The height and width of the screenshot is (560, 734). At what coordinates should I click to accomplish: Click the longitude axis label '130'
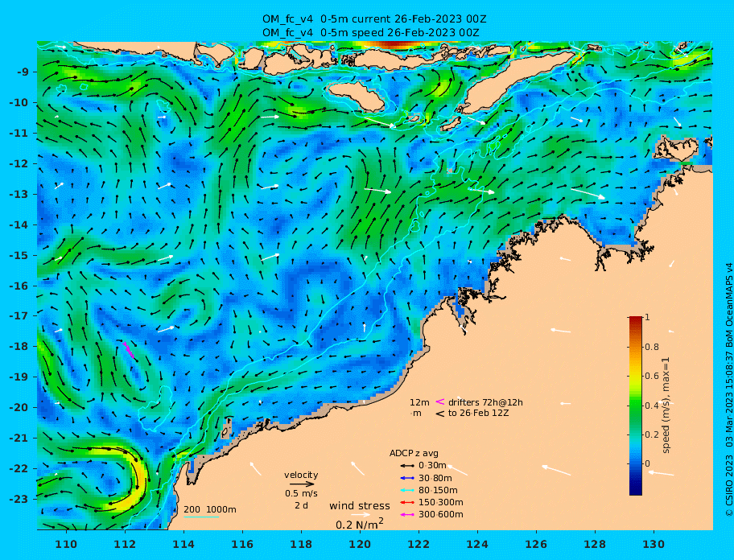point(654,544)
